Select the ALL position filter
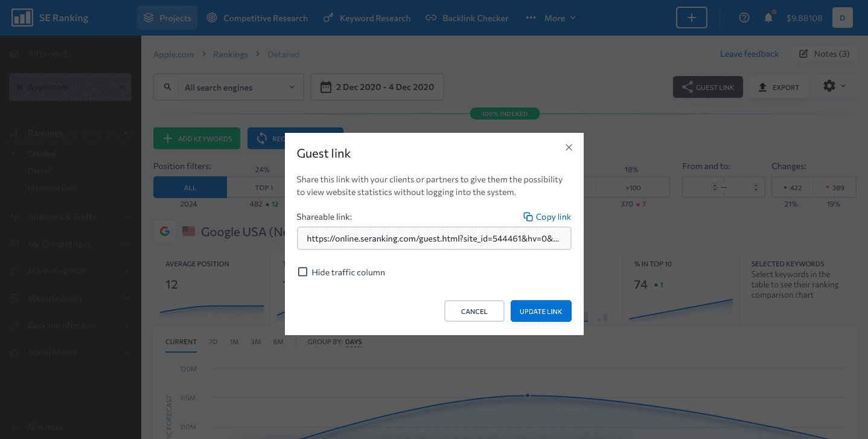Screen dimensions: 868x439 (190, 188)
